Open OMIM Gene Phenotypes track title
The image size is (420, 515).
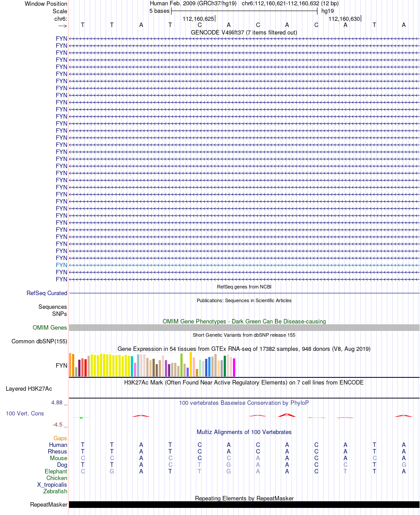pos(244,321)
